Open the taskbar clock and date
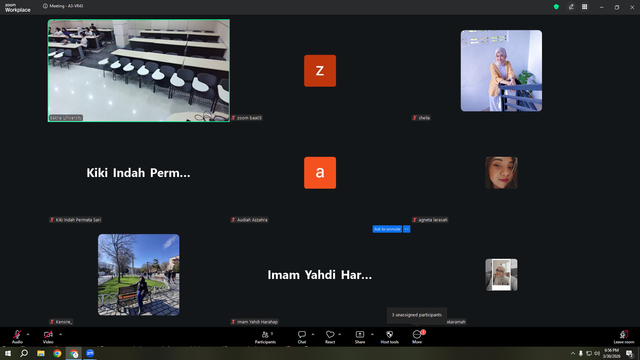The height and width of the screenshot is (360, 640). (x=611, y=353)
